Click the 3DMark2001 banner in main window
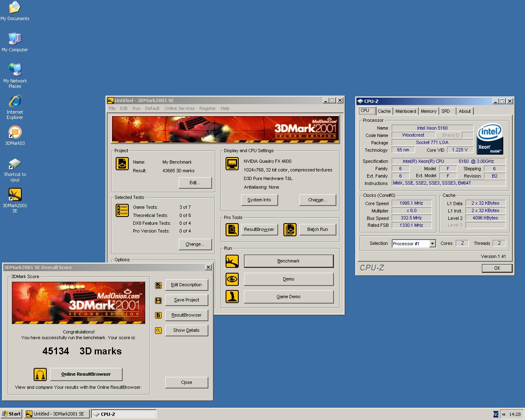Screen dimensions: 525x420 tap(225, 129)
